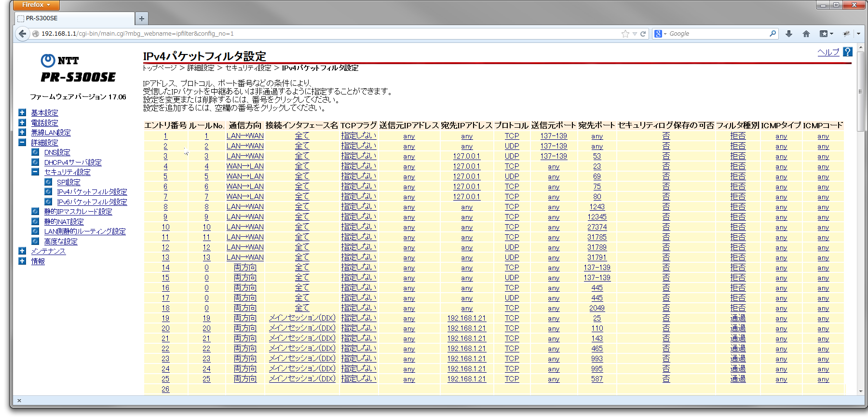Open the 電話設定 menu link
This screenshot has width=868, height=418.
click(x=45, y=123)
